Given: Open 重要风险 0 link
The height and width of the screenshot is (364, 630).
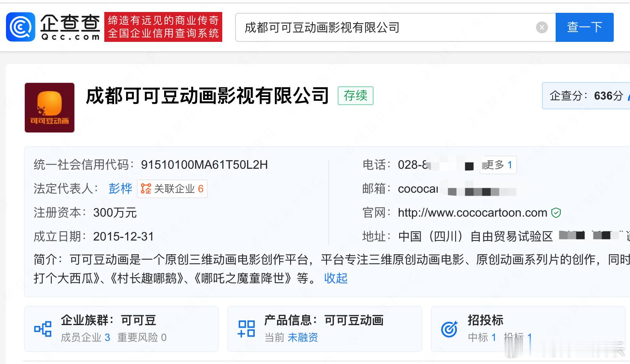Looking at the screenshot, I should (x=142, y=338).
